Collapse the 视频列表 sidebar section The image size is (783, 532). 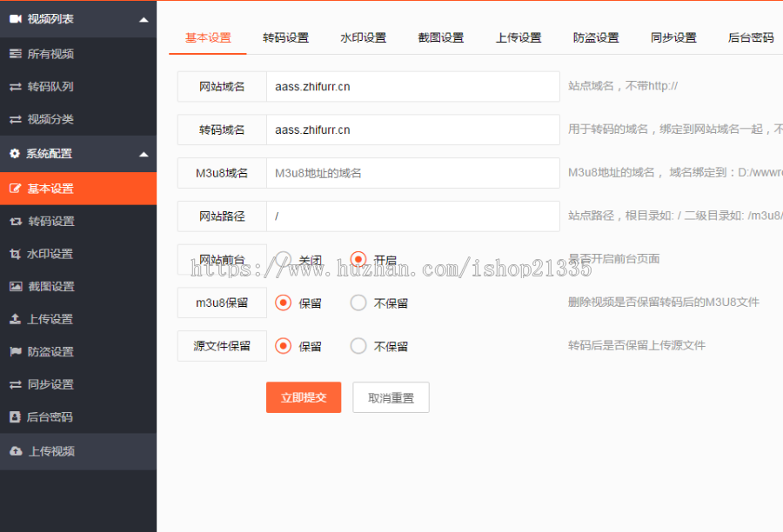coord(144,19)
